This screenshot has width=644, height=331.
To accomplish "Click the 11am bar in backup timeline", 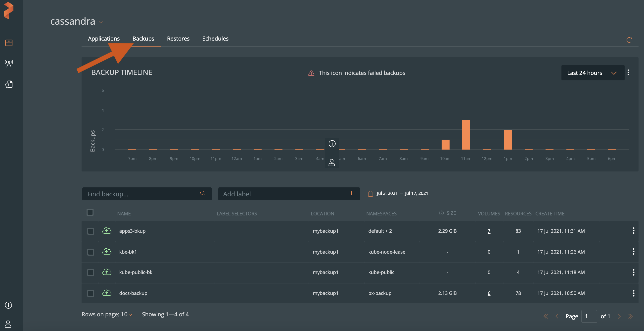I will (x=466, y=135).
